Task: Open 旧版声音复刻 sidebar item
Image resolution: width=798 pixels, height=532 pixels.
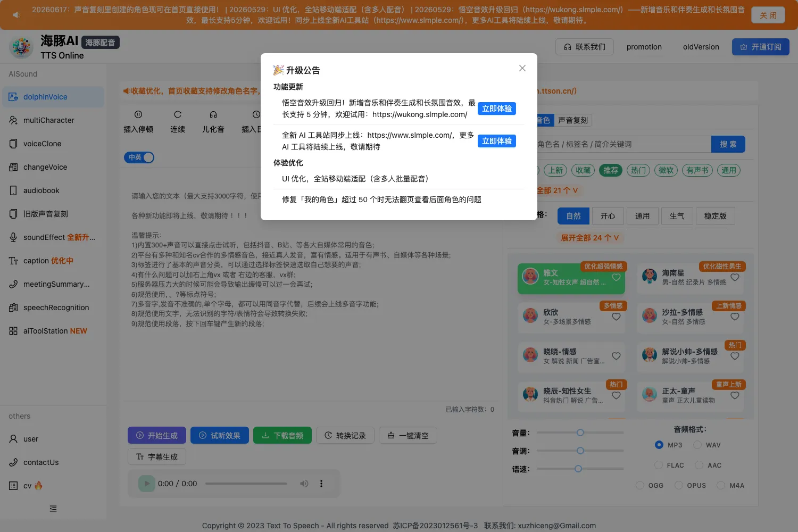Action: [x=53, y=214]
